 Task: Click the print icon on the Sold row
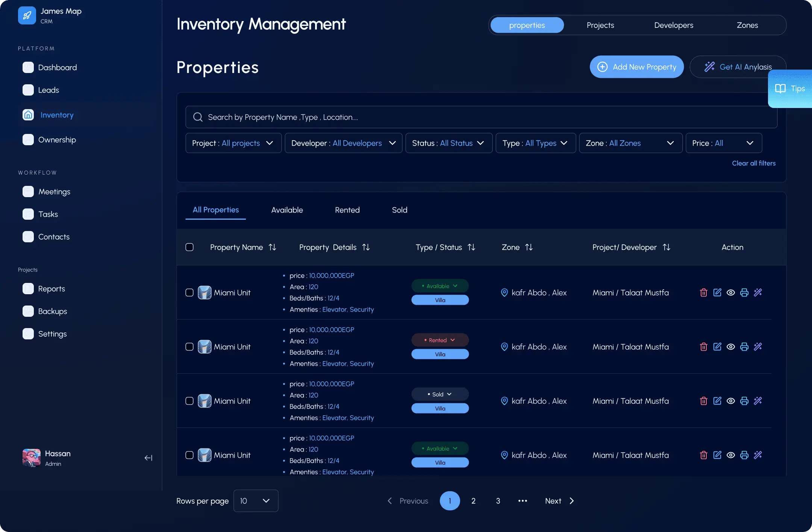744,401
